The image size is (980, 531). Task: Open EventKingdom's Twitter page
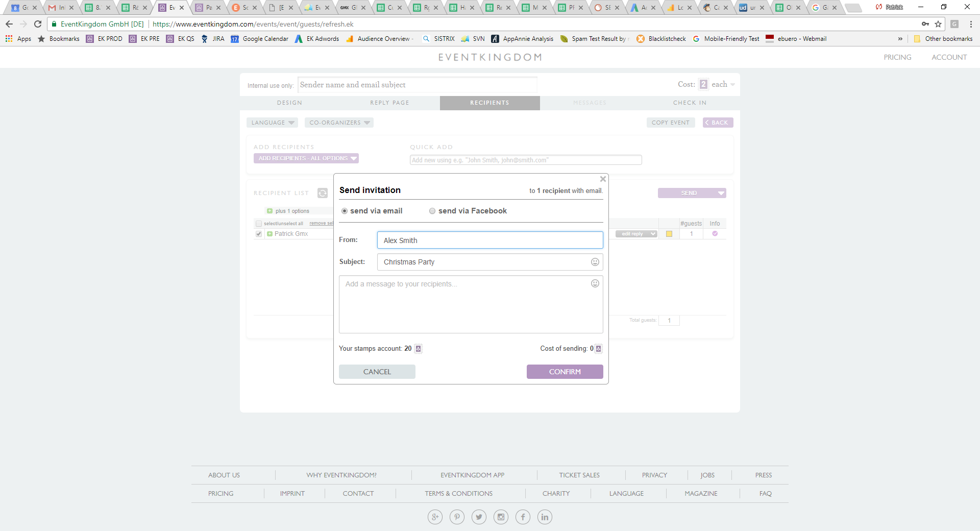point(479,517)
